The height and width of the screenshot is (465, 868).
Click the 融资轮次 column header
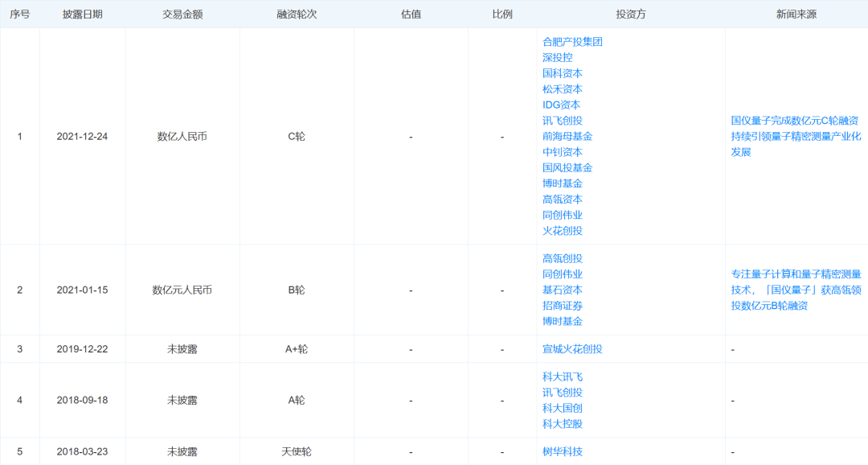click(x=297, y=14)
